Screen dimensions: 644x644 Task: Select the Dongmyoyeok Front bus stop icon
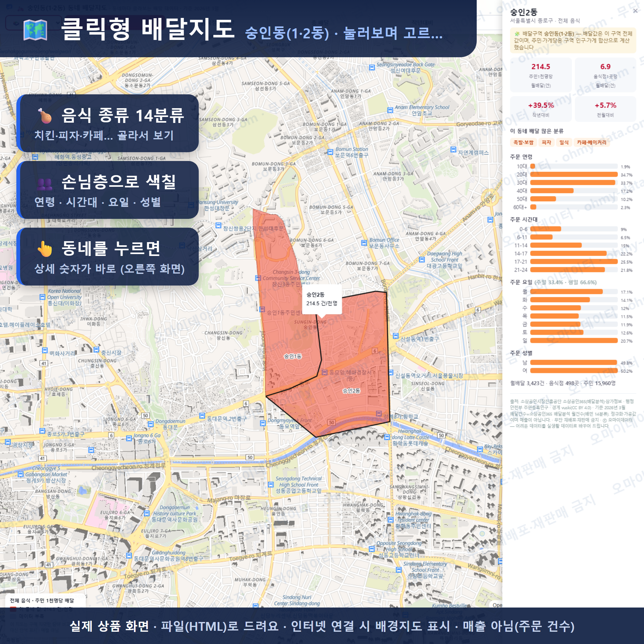coord(263,423)
